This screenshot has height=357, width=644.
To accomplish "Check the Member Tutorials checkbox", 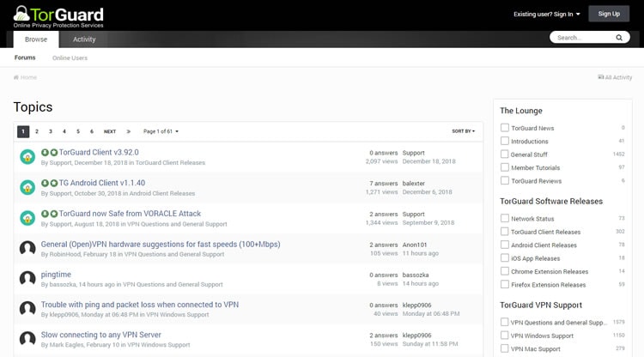I will point(505,167).
